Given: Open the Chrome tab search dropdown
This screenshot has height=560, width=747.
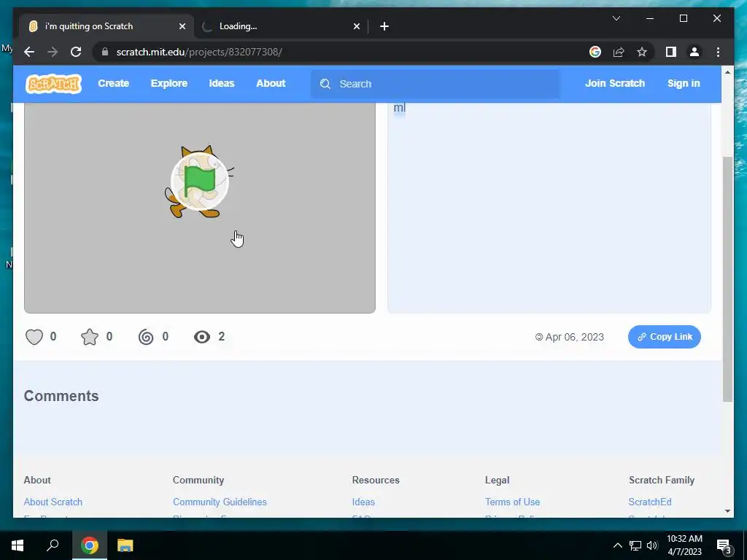Looking at the screenshot, I should (x=616, y=18).
